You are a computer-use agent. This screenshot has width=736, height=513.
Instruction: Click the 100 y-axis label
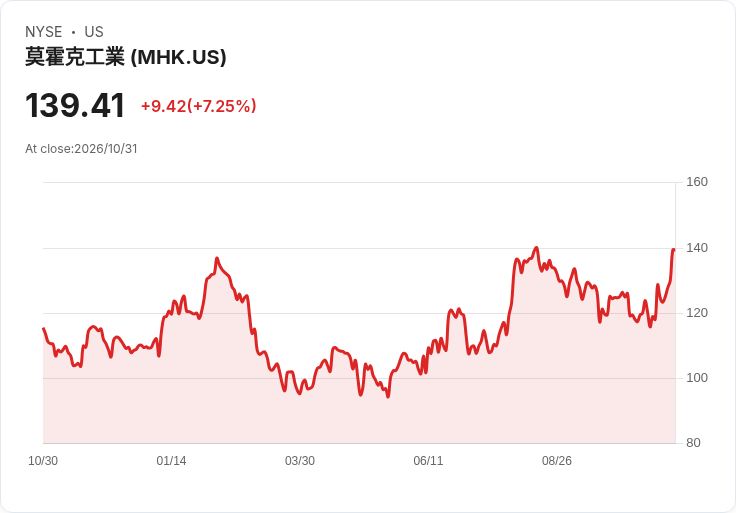(x=697, y=378)
